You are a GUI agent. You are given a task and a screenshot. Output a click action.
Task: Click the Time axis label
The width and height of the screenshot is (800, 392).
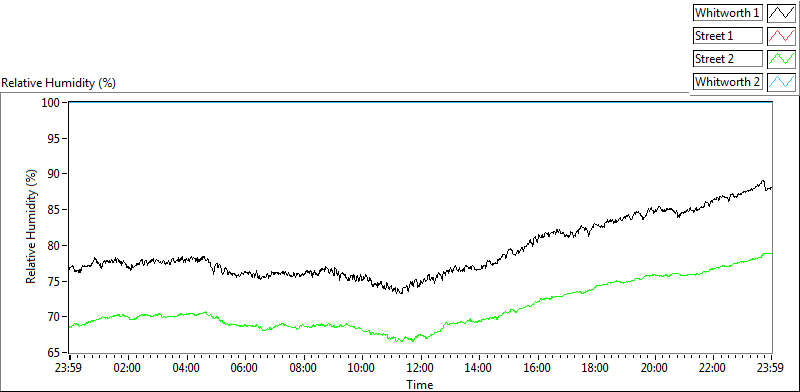pyautogui.click(x=420, y=385)
